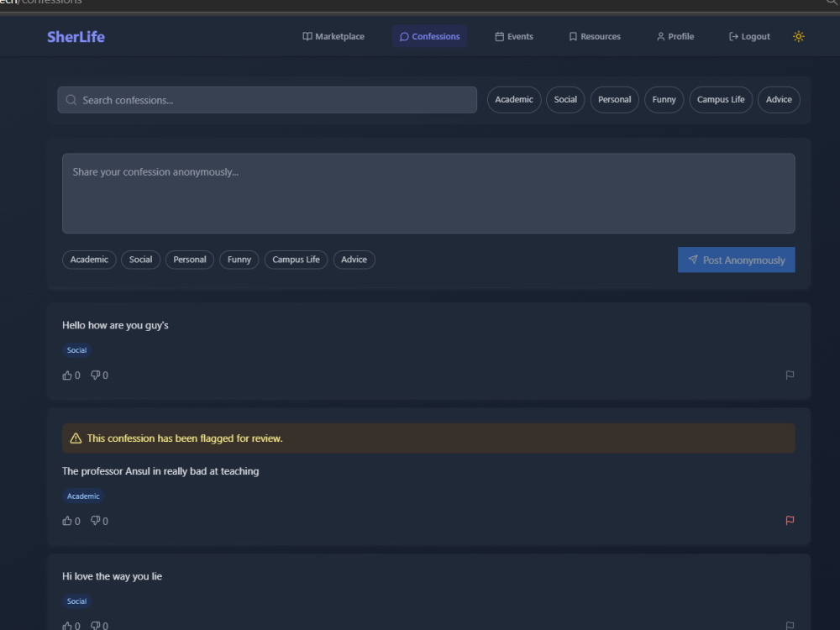Image resolution: width=840 pixels, height=630 pixels.
Task: Filter confessions by Funny in search bar
Action: click(664, 100)
